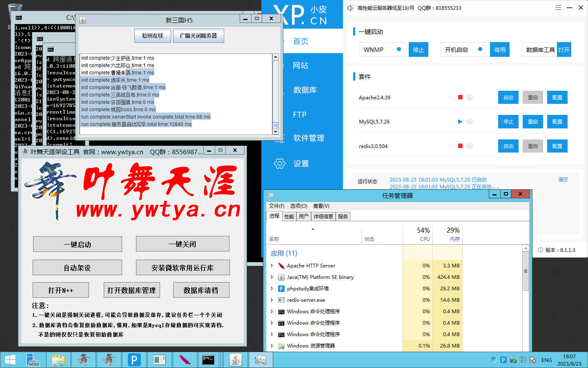Click the circled A autostart icon for MySQL5.7.26
The image size is (588, 368).
[x=470, y=121]
